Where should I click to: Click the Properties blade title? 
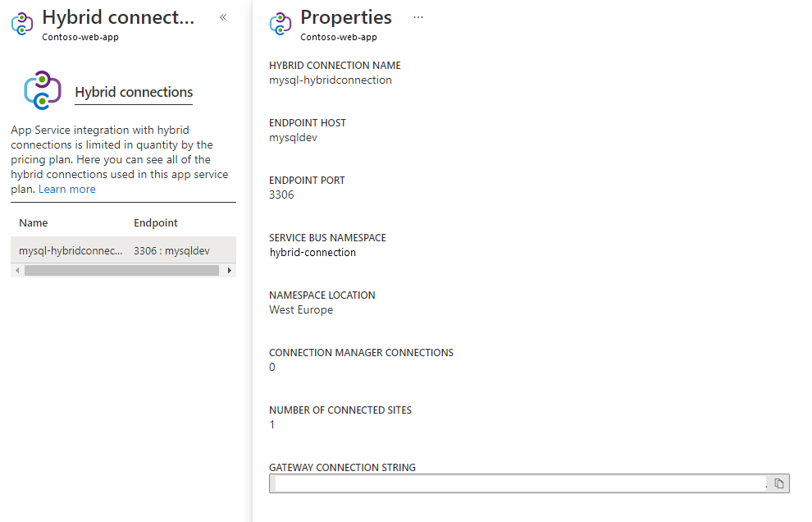346,17
